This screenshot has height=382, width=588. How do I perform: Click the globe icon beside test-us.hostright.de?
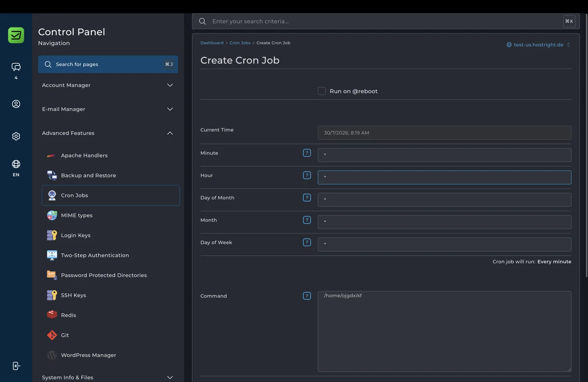[509, 45]
